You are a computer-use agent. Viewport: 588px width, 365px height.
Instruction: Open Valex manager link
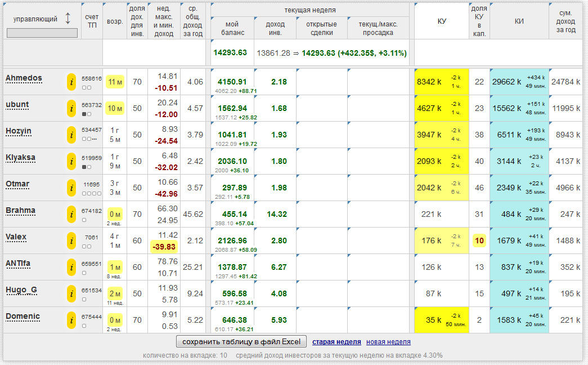(x=16, y=237)
